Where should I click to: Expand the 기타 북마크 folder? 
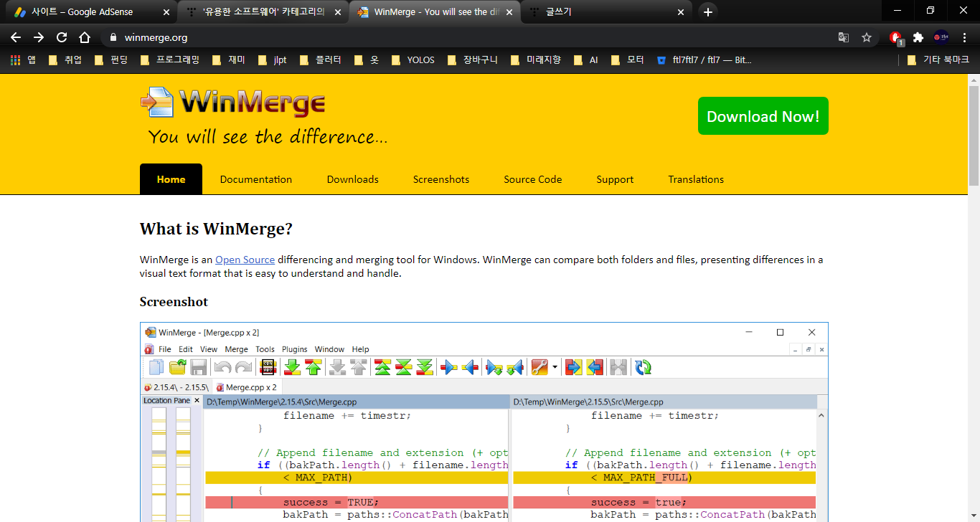tap(938, 60)
